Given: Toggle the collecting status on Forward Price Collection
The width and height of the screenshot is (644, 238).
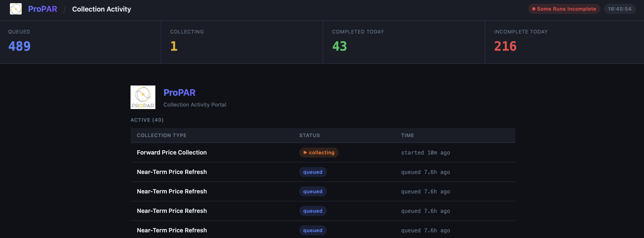Looking at the screenshot, I should pyautogui.click(x=319, y=152).
